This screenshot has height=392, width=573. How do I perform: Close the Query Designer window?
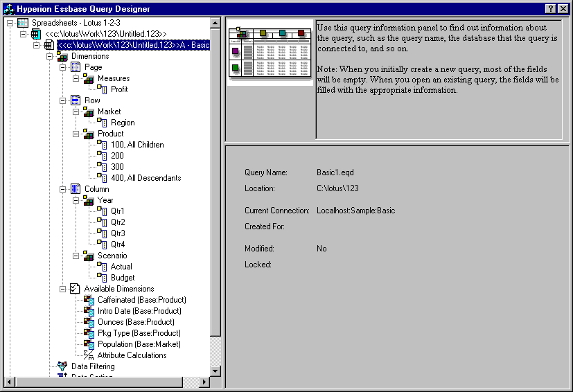coord(563,9)
